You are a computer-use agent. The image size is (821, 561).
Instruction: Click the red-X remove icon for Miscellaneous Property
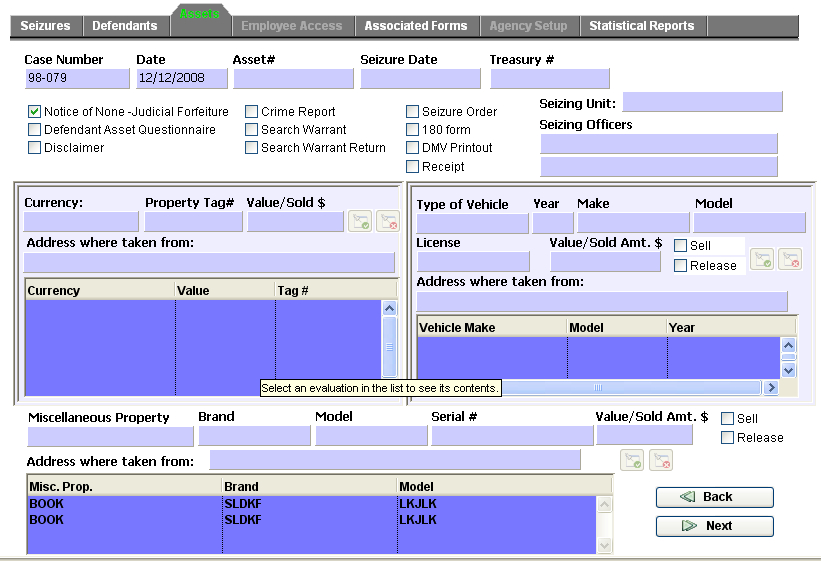click(x=661, y=460)
